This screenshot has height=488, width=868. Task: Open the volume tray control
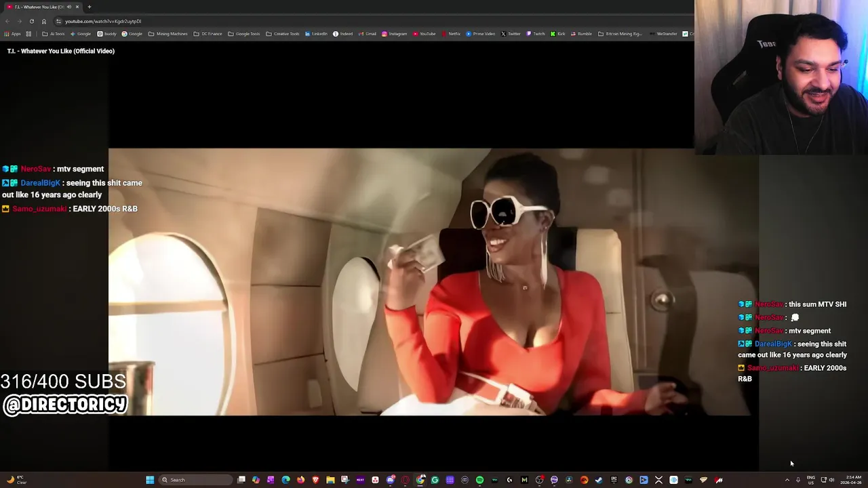tap(832, 480)
